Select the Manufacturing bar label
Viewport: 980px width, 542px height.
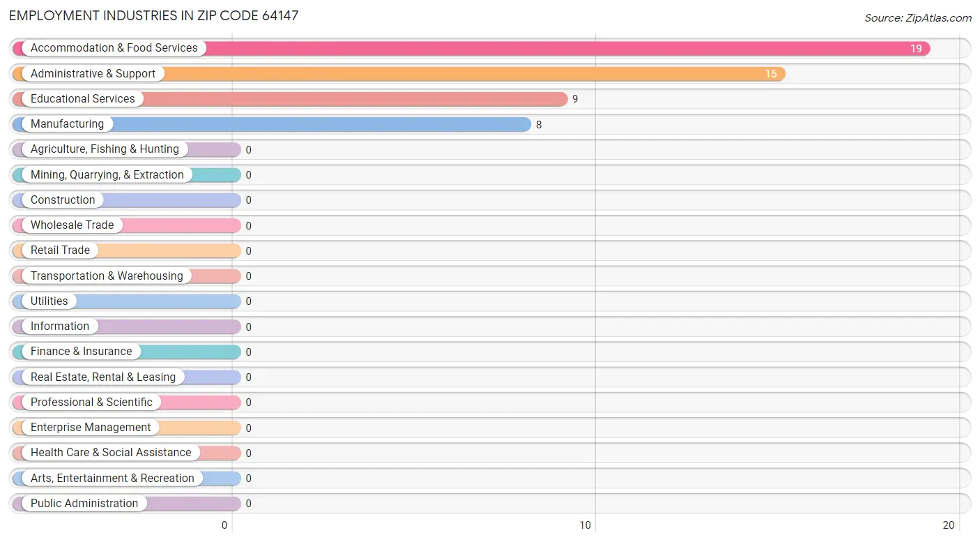point(68,124)
